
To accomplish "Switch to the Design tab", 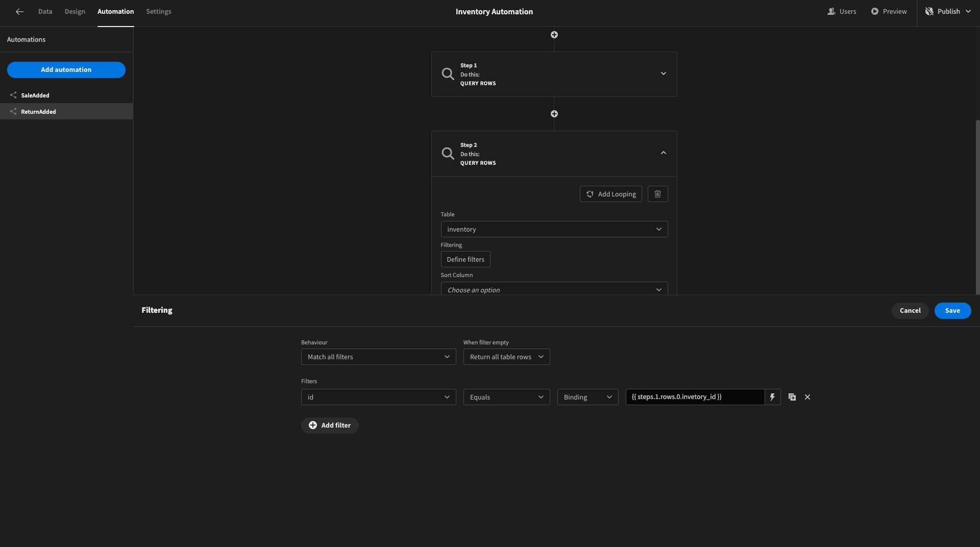I will 75,11.
